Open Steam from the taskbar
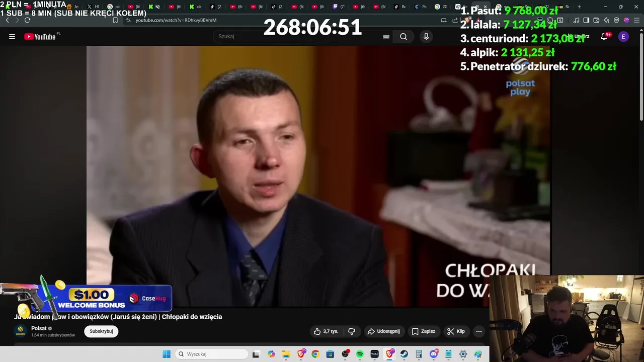Screen dimensions: 644x362 pyautogui.click(x=404, y=354)
